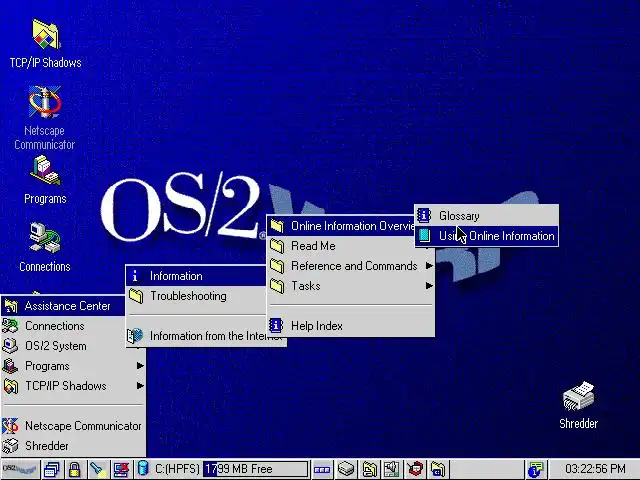The height and width of the screenshot is (480, 640).
Task: Click the flashlight find objects icon
Action: click(x=98, y=469)
